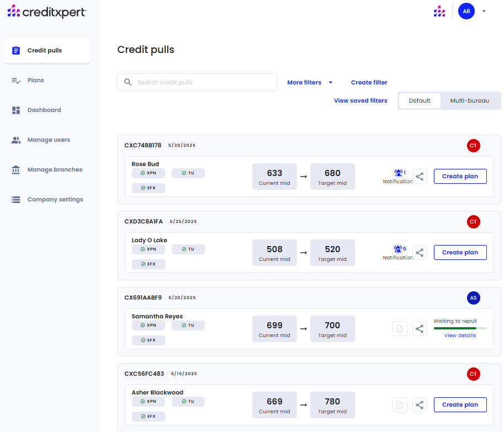Screen dimensions: 504x432
Task: Open Plans in the sidebar
Action: (36, 81)
